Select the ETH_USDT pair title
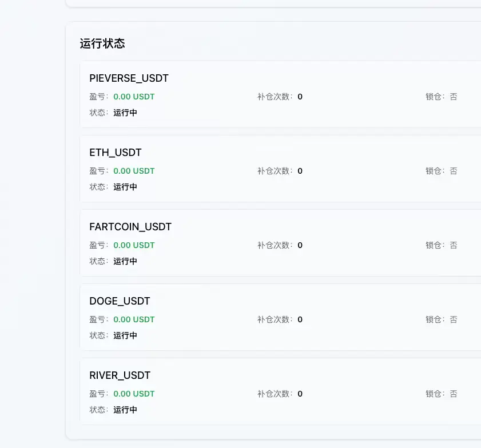Viewport: 481px width, 448px height. click(116, 153)
